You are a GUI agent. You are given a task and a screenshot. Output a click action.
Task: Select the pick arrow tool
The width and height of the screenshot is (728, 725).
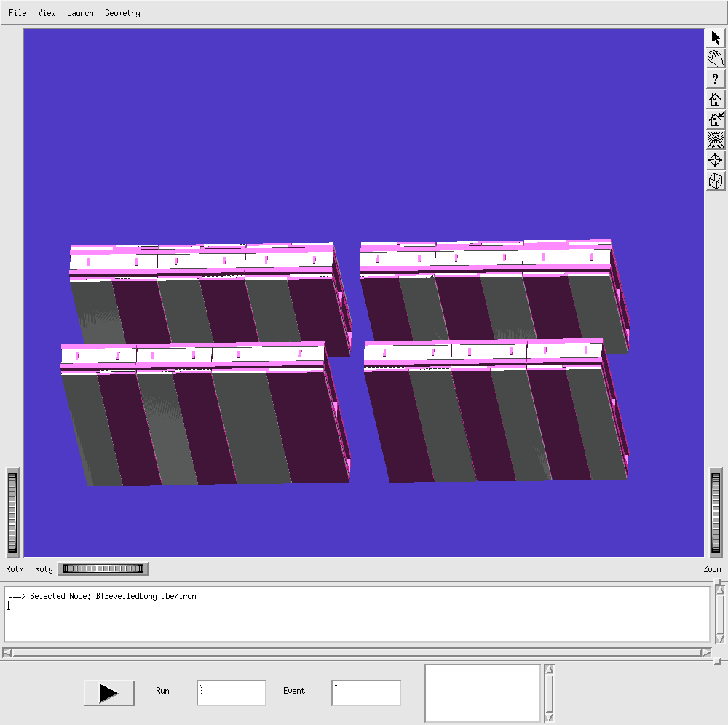(716, 39)
